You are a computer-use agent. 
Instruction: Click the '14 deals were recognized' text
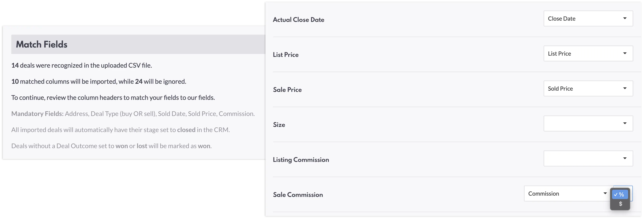(x=81, y=65)
